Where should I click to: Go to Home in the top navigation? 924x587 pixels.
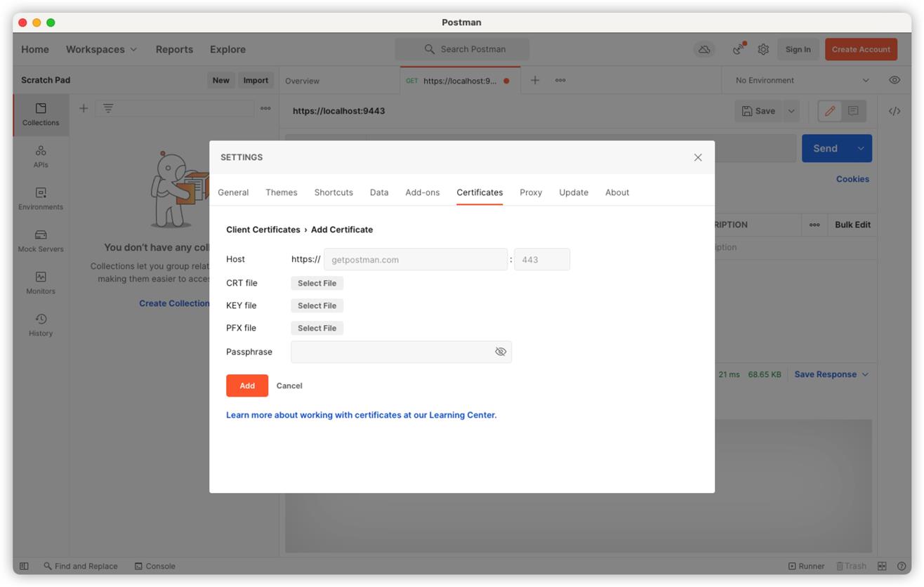[35, 49]
